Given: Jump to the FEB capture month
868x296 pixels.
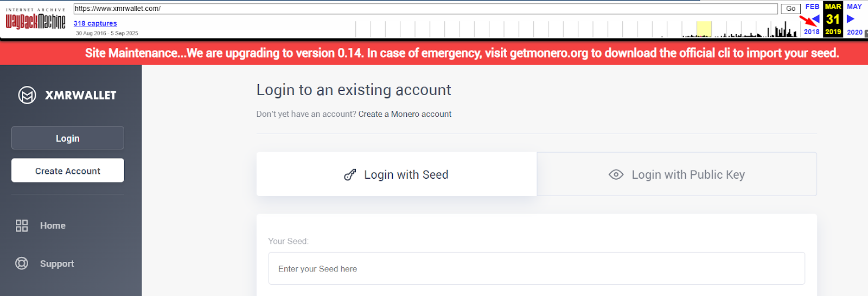Looking at the screenshot, I should pos(812,7).
